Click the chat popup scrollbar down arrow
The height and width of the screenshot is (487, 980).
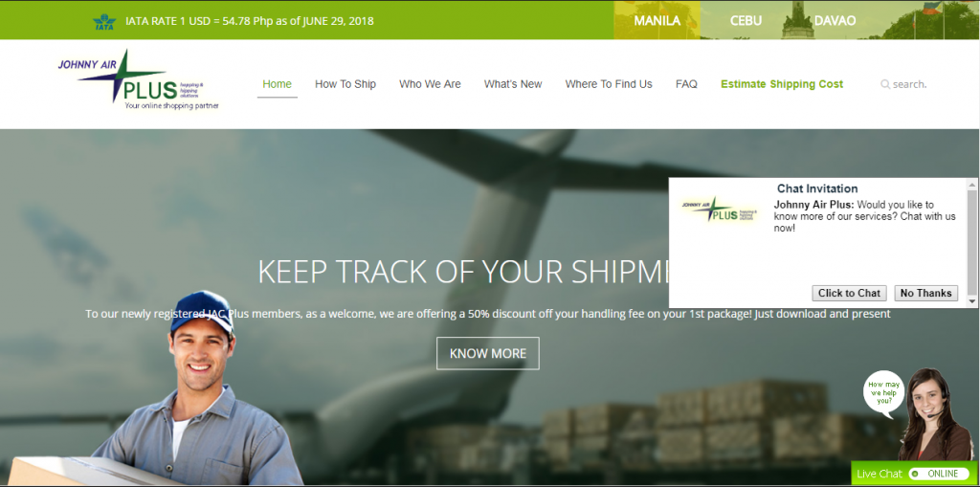pos(972,301)
